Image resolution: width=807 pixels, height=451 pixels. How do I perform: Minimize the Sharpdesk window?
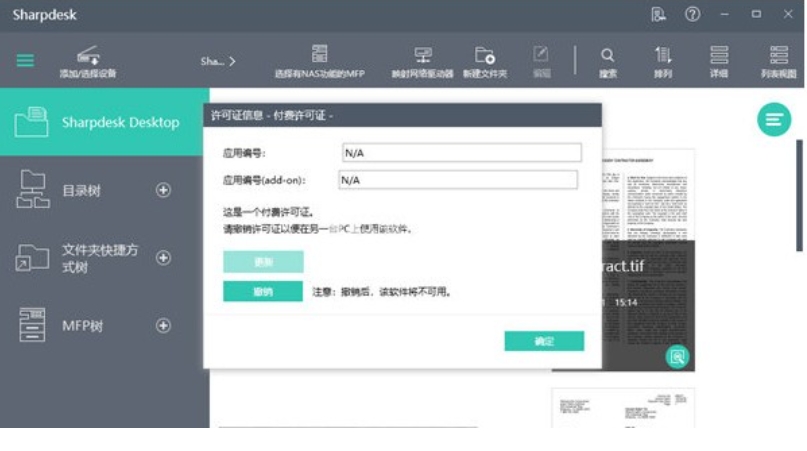pos(725,14)
